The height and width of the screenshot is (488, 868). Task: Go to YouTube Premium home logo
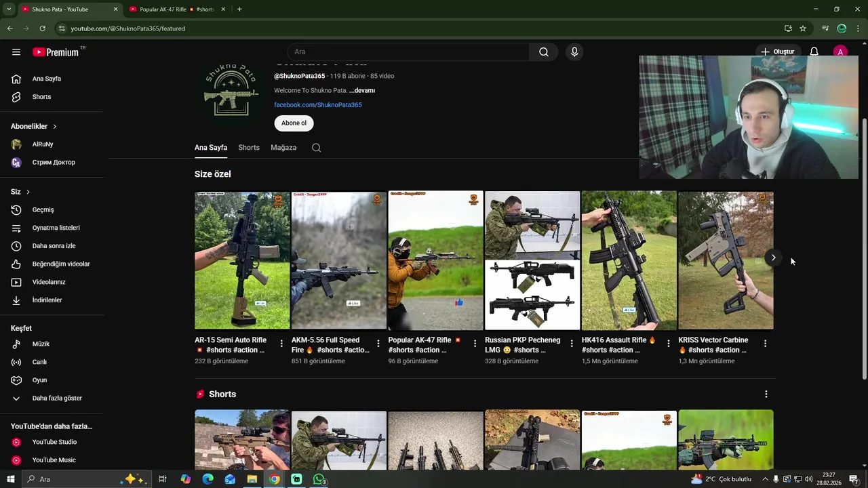click(56, 52)
